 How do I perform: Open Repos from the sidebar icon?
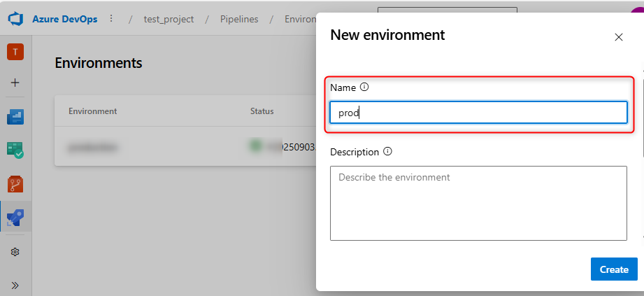[x=15, y=184]
